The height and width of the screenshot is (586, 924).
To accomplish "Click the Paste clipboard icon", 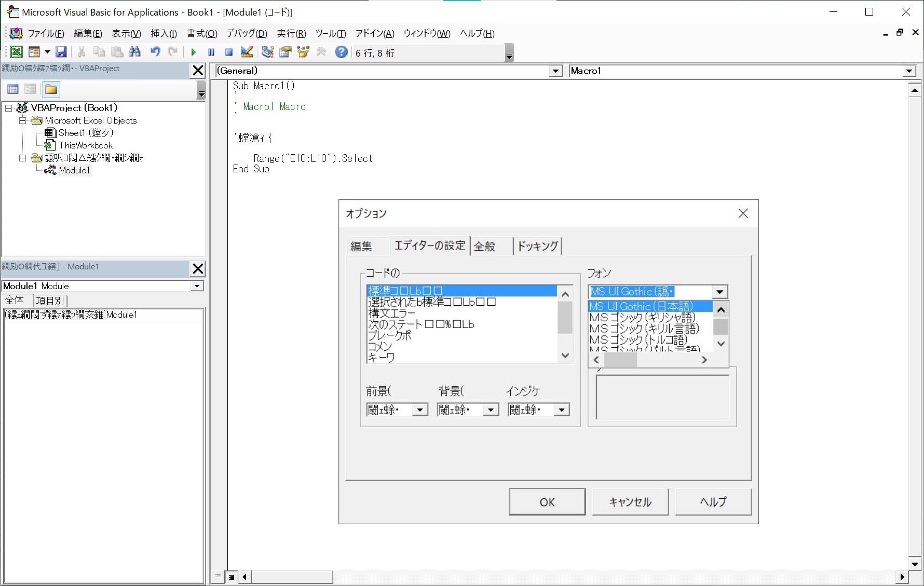I will pos(117,52).
